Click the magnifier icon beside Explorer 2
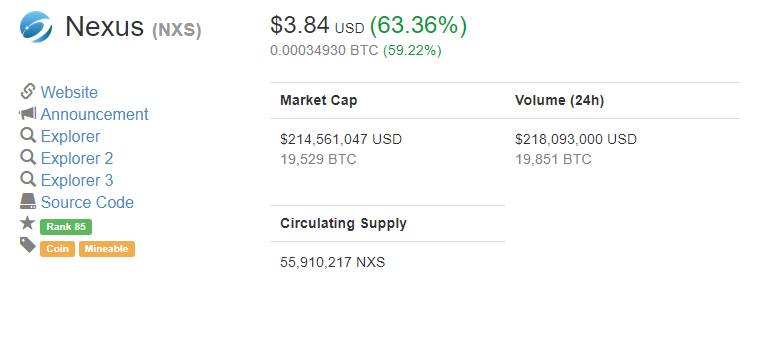 [x=28, y=158]
